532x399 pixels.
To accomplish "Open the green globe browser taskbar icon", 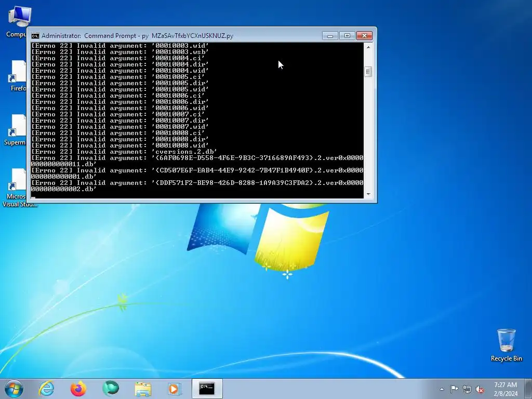I will click(111, 389).
